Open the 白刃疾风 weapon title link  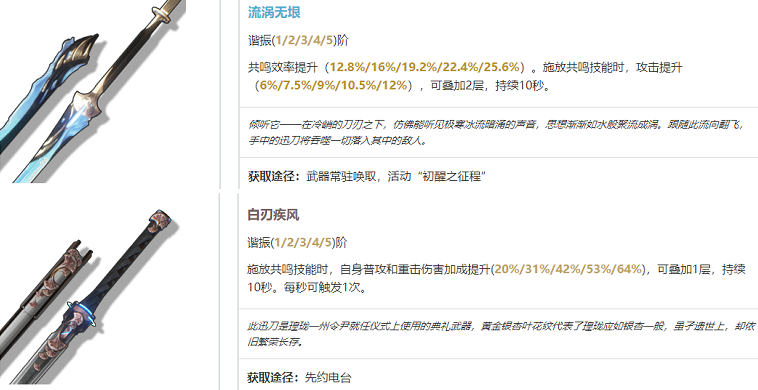pyautogui.click(x=273, y=215)
